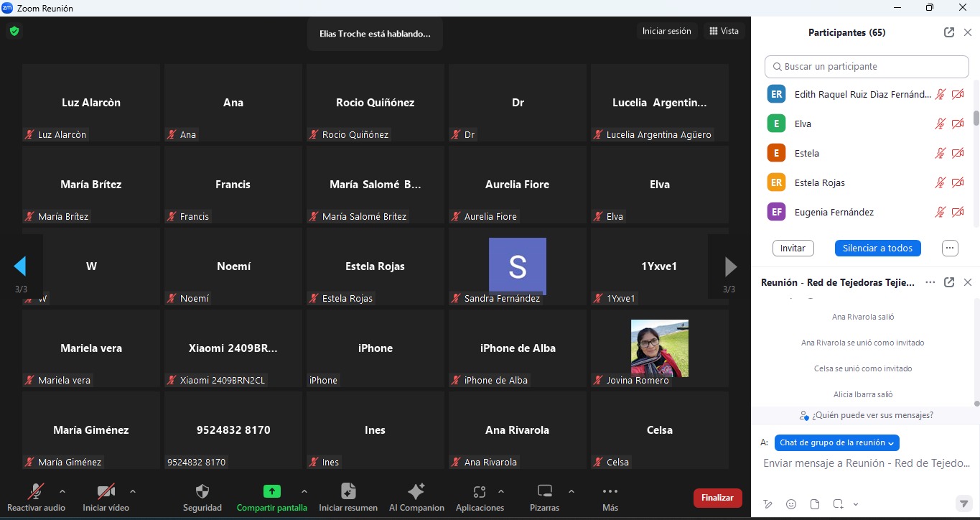Turn on camera with Iniciar vídeo
The image size is (980, 520).
pyautogui.click(x=106, y=492)
